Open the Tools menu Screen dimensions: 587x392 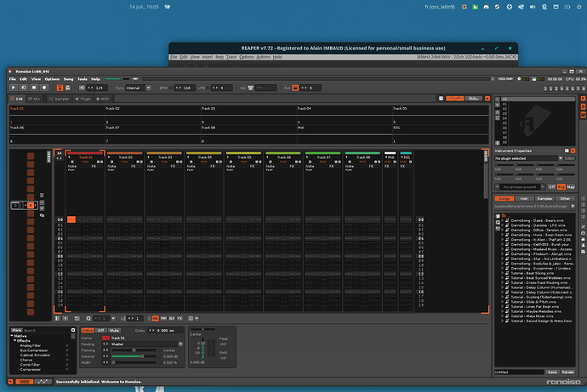(x=82, y=79)
